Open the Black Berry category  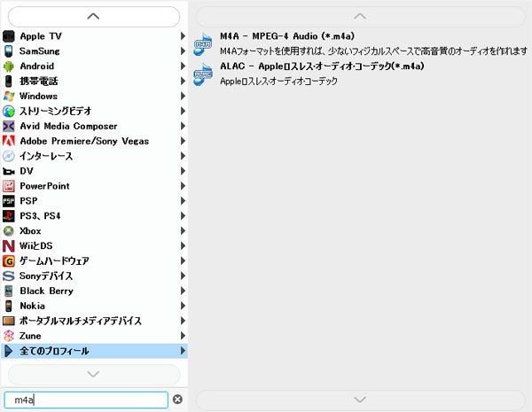tap(94, 291)
